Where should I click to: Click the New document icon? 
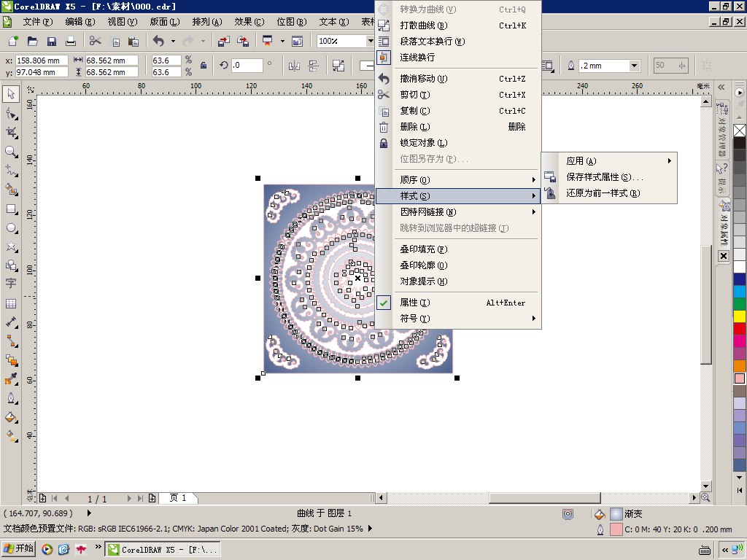(13, 42)
